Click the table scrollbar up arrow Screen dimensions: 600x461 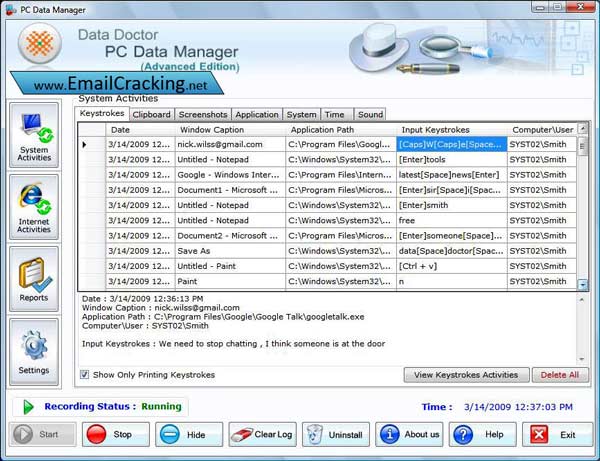(x=582, y=128)
